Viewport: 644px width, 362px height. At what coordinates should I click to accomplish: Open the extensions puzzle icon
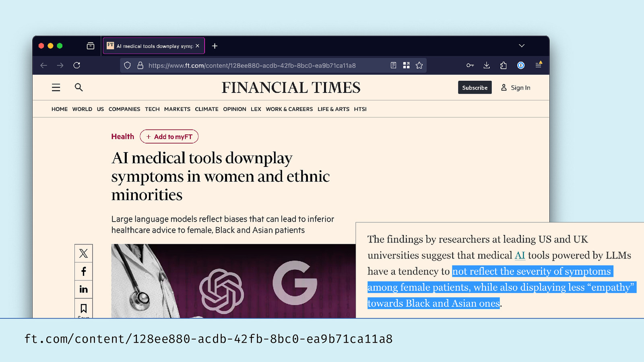pos(504,66)
